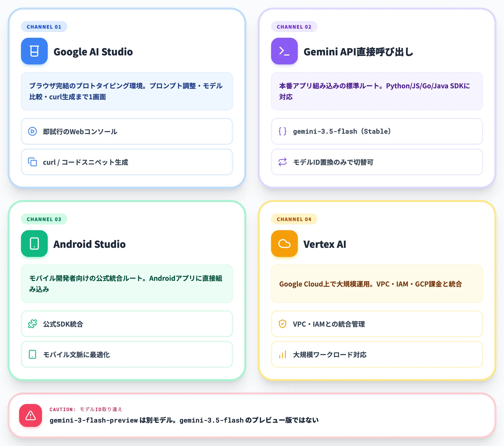Screen dimensions: 504x446
Task: Click the モバイル文脈に最適化 row text
Action: [x=76, y=355]
